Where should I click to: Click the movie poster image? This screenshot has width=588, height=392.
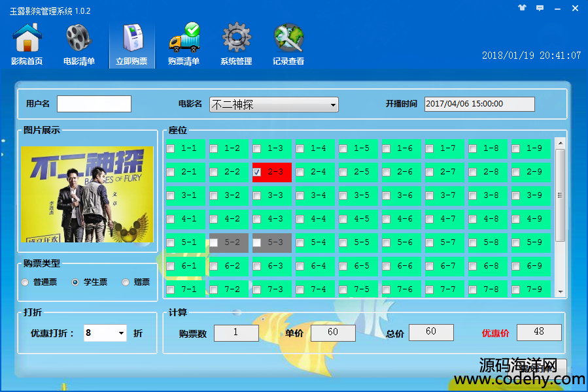coord(87,194)
